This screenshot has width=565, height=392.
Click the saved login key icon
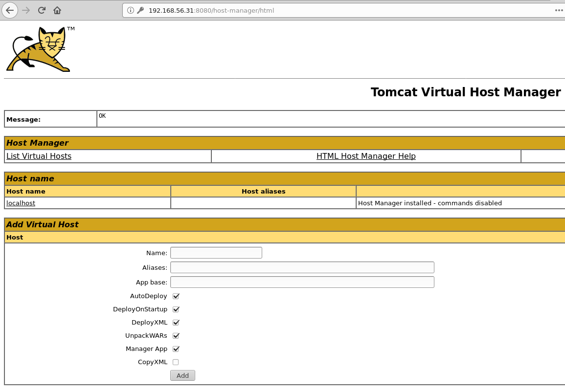tap(140, 10)
